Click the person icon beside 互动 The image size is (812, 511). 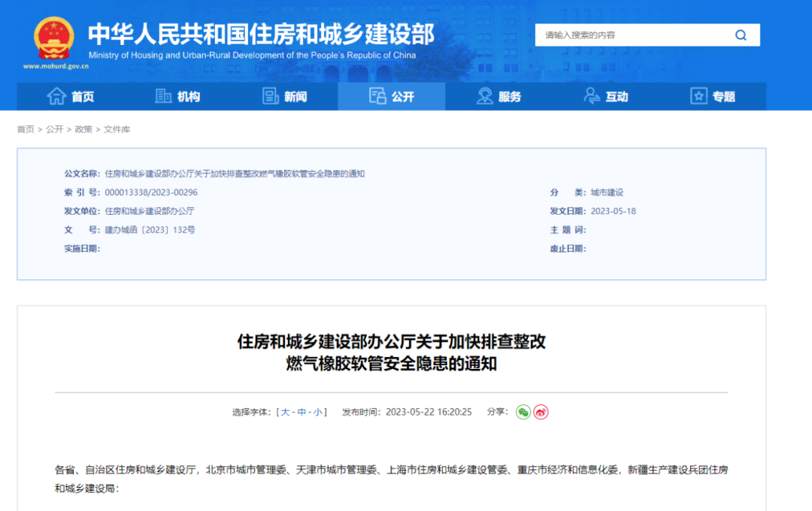pos(592,96)
